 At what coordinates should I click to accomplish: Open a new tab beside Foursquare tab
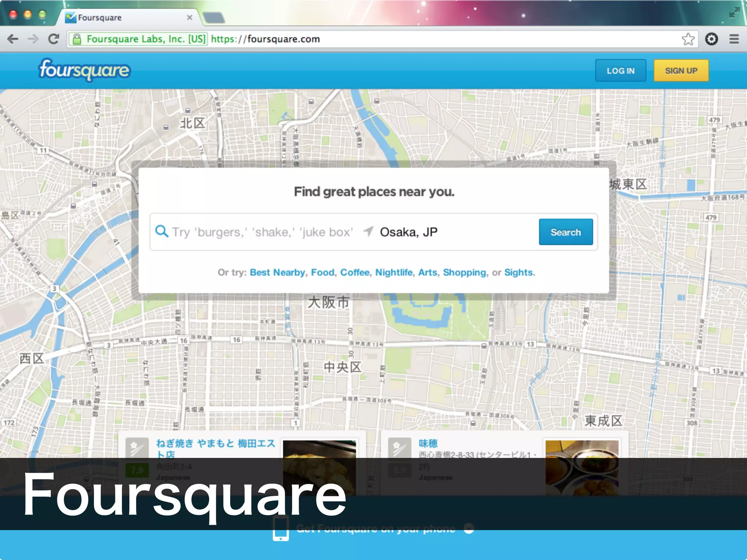click(213, 17)
